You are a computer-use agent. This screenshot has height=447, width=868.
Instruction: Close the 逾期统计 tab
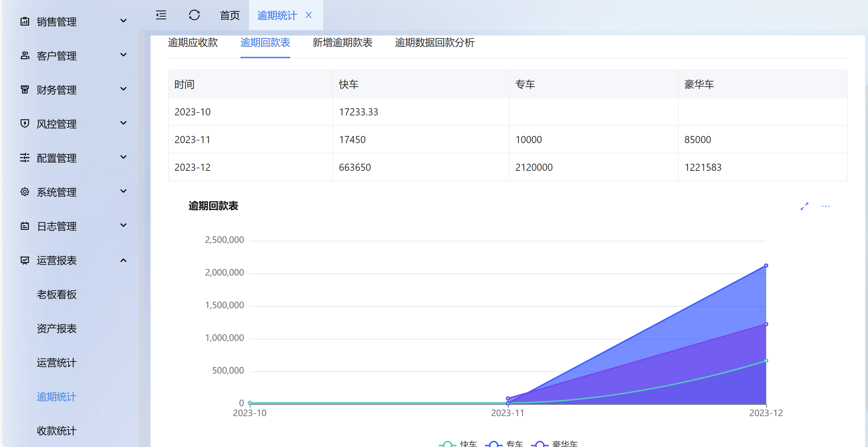point(309,15)
